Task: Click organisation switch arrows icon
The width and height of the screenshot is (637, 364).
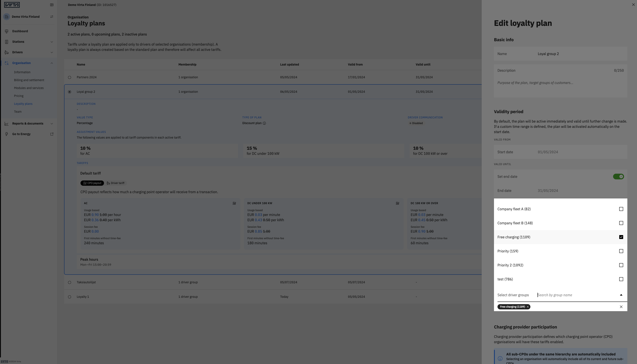Action: pos(52,17)
